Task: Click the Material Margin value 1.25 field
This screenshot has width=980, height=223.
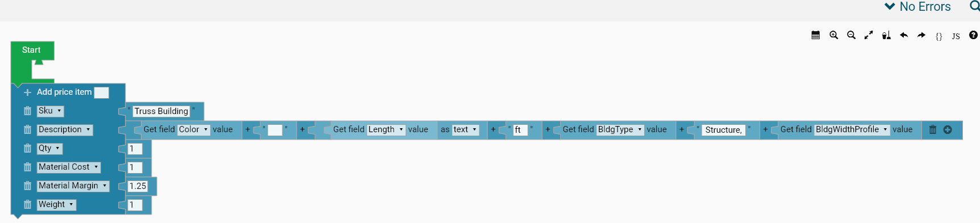Action: coord(137,186)
